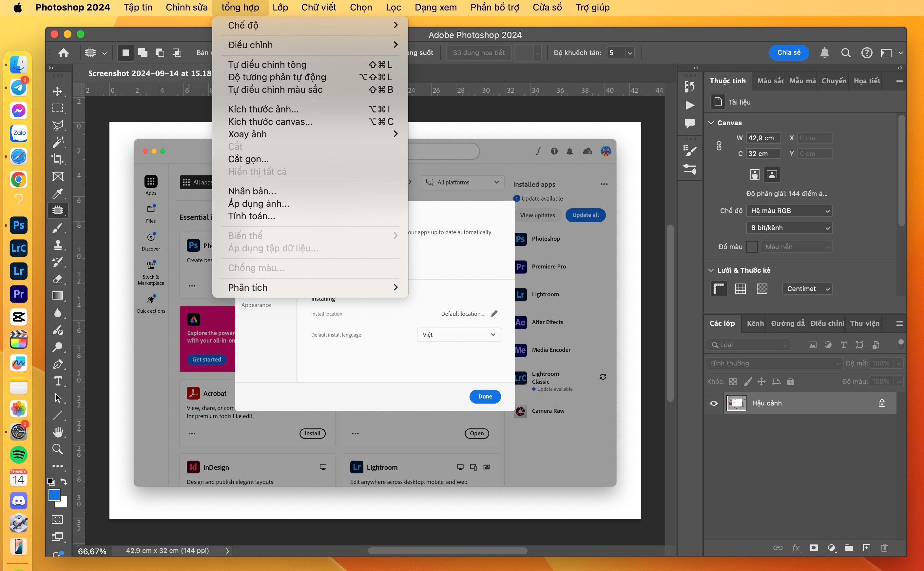924x571 pixels.
Task: Toggle the lock all layer icon
Action: [790, 382]
